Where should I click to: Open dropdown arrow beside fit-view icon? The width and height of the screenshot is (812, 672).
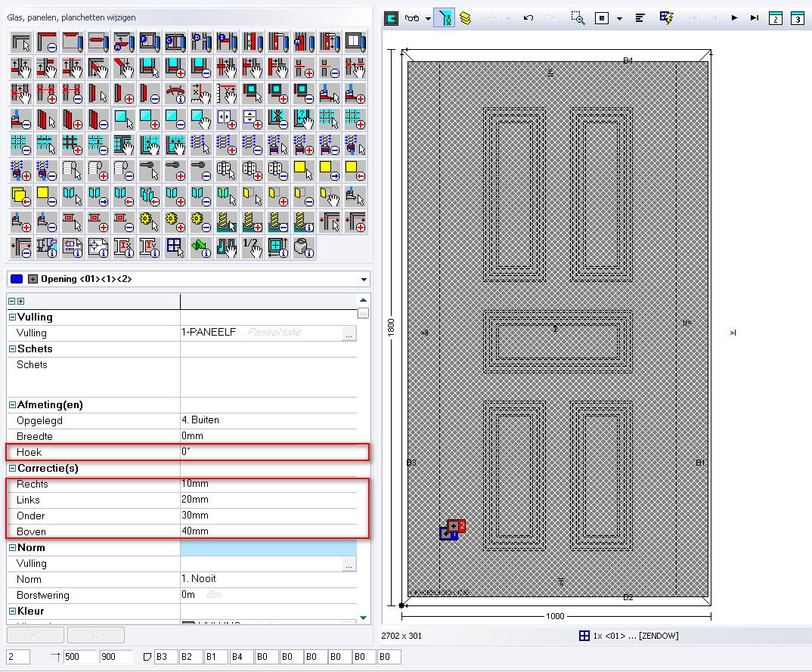point(619,19)
